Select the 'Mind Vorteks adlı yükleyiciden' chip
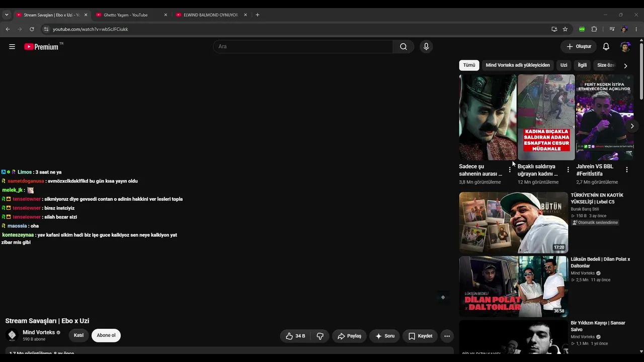This screenshot has width=644, height=362. 518,65
